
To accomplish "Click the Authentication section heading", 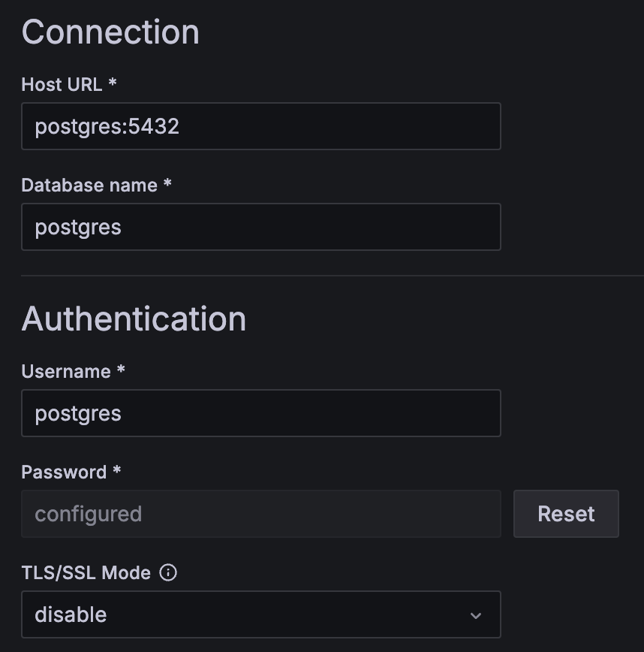I will [x=134, y=318].
